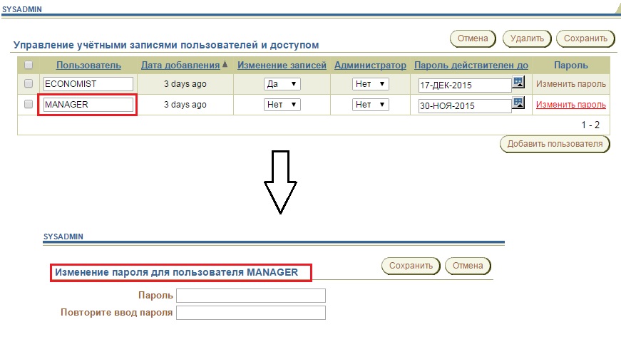621x364 pixels.
Task: Focus the MANAGER username field
Action: click(88, 105)
